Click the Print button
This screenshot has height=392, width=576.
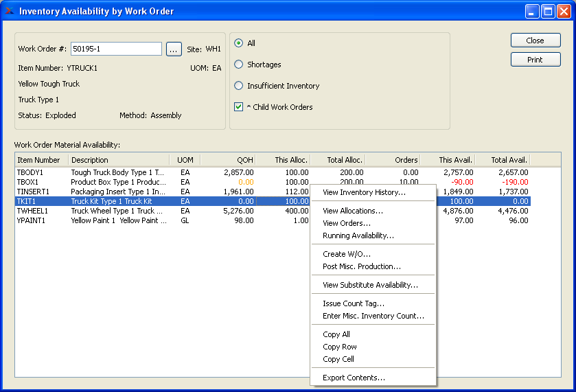coord(535,60)
